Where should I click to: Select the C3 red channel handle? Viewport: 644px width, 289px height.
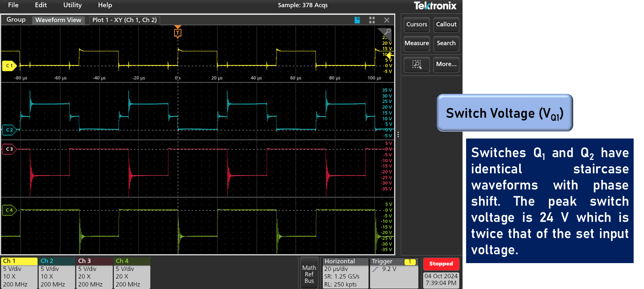pyautogui.click(x=9, y=149)
